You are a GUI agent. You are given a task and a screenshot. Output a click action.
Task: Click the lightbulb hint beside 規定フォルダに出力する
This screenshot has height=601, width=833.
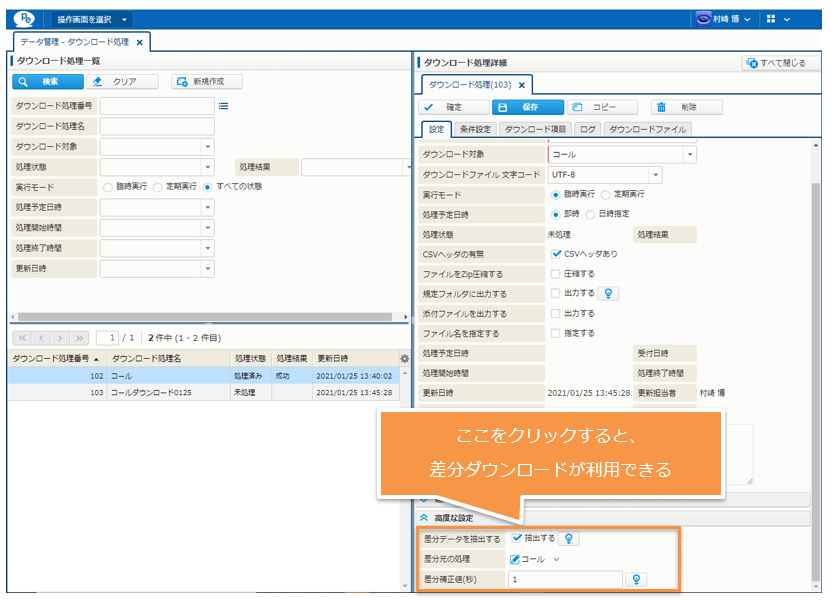pos(608,293)
